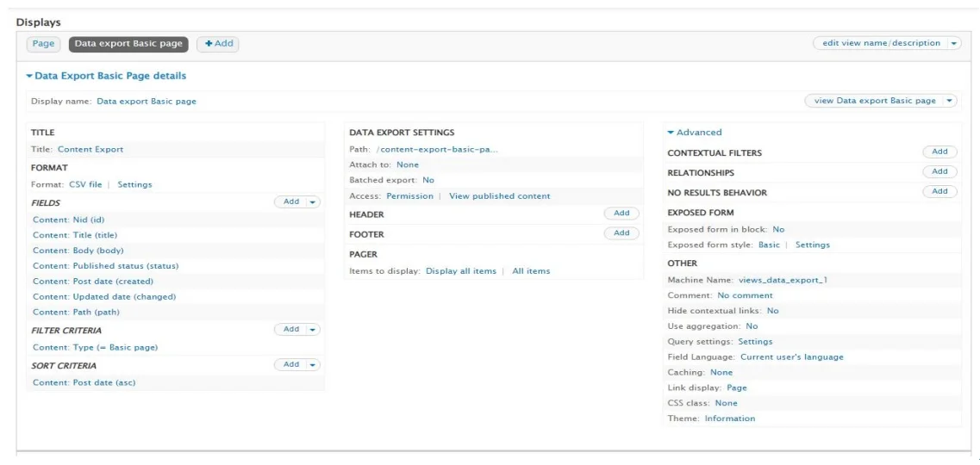Edit the title Content Export
This screenshot has height=465, width=980.
pyautogui.click(x=91, y=150)
